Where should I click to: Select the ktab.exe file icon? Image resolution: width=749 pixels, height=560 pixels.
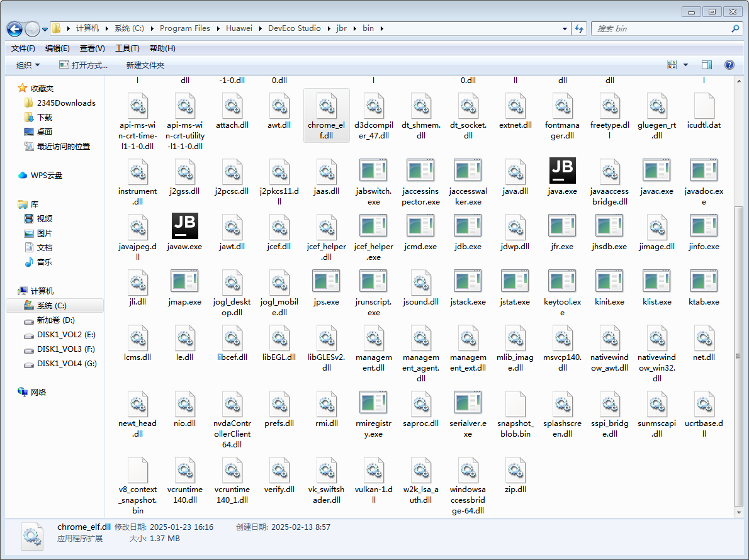704,281
